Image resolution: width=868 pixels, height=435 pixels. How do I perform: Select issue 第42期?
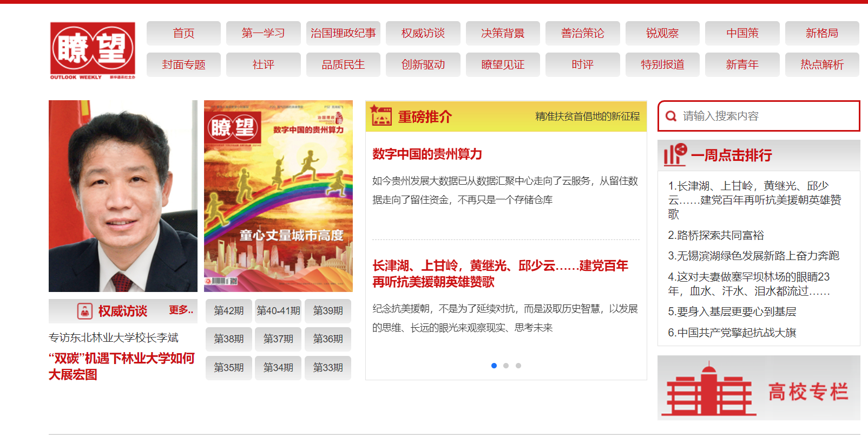coord(228,310)
